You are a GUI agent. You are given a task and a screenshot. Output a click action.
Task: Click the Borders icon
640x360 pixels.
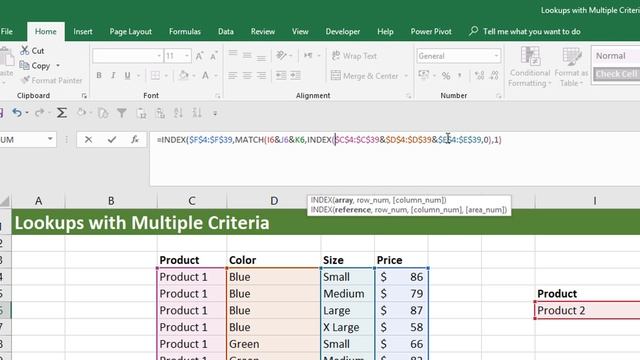coord(155,76)
